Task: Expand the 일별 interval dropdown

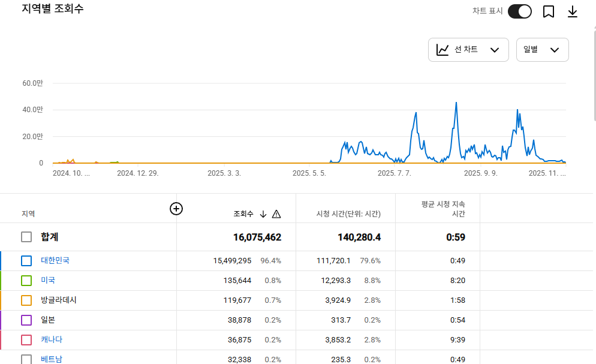Action: click(x=542, y=50)
